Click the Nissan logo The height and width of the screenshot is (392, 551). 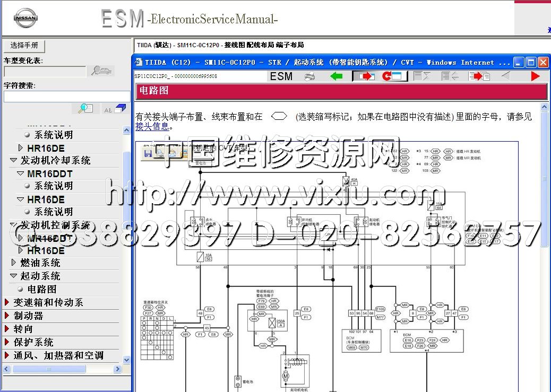(x=25, y=18)
